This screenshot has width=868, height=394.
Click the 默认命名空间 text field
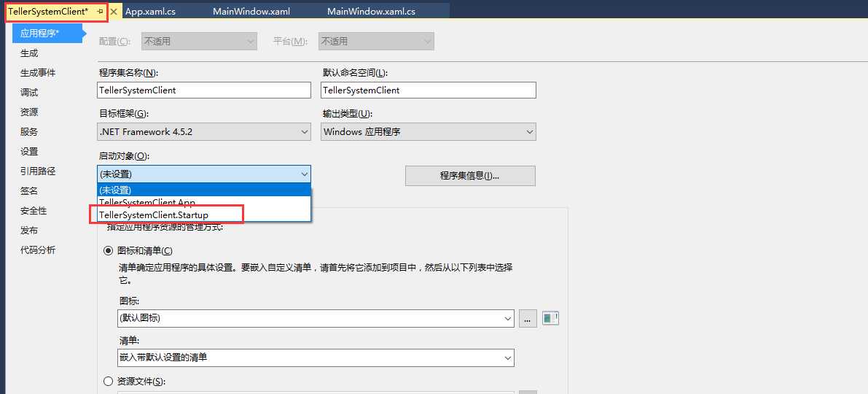pyautogui.click(x=429, y=90)
